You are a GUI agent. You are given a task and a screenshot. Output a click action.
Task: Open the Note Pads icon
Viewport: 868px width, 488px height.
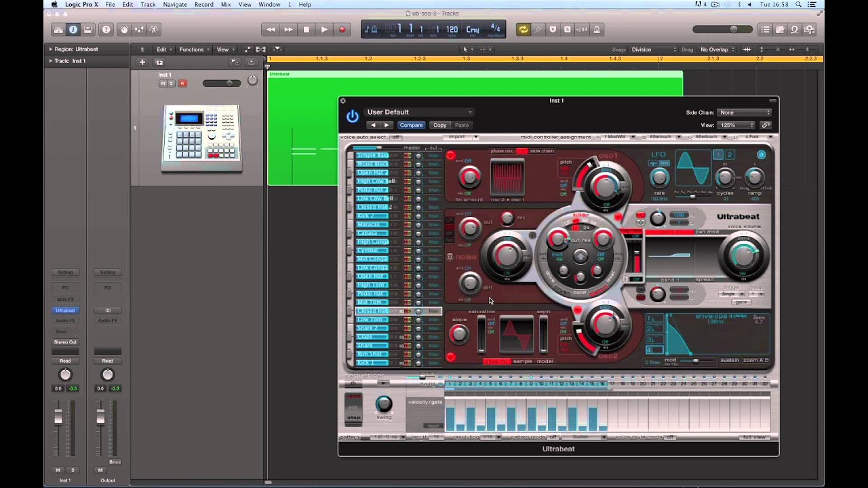780,30
